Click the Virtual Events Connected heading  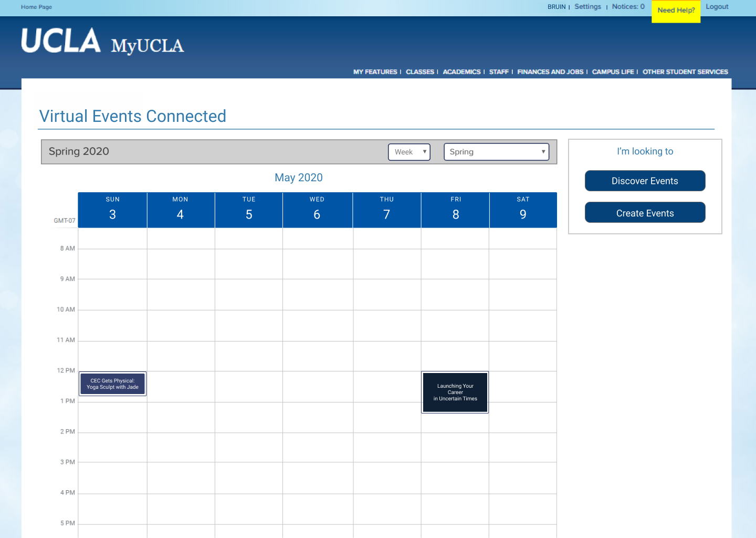(133, 116)
